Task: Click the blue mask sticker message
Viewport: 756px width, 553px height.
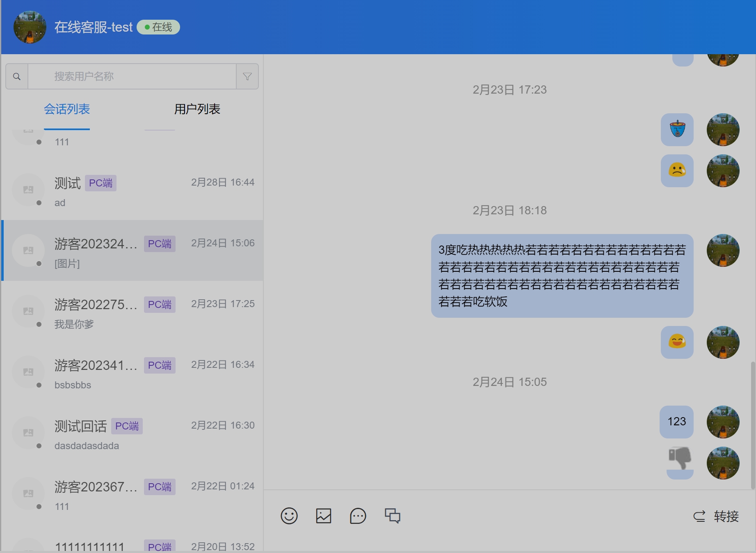Action: point(677,130)
